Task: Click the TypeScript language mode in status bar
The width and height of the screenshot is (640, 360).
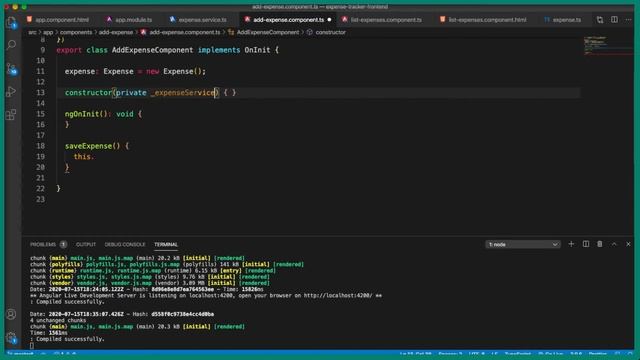Action: (x=518, y=354)
